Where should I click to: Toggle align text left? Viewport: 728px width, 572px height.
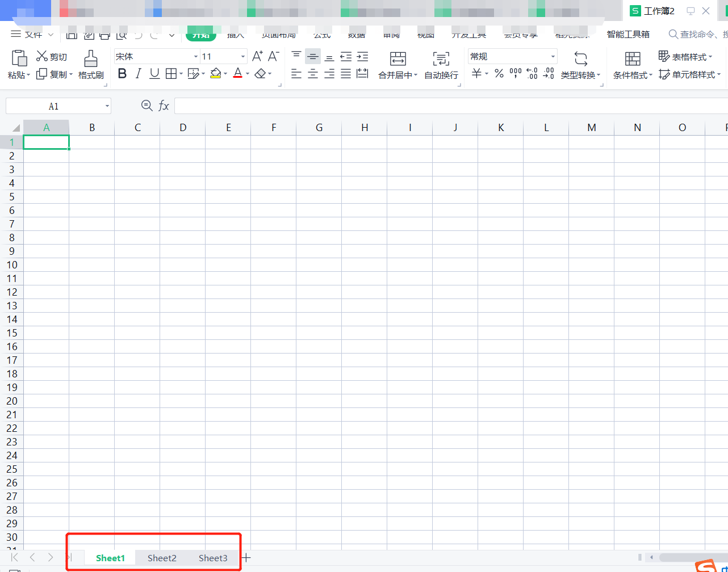[296, 74]
